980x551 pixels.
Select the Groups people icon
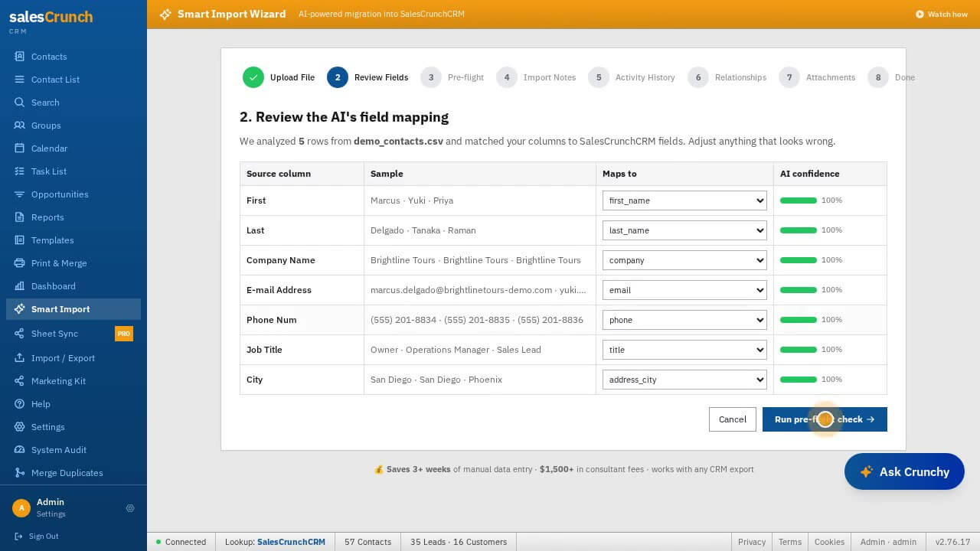[x=19, y=126]
